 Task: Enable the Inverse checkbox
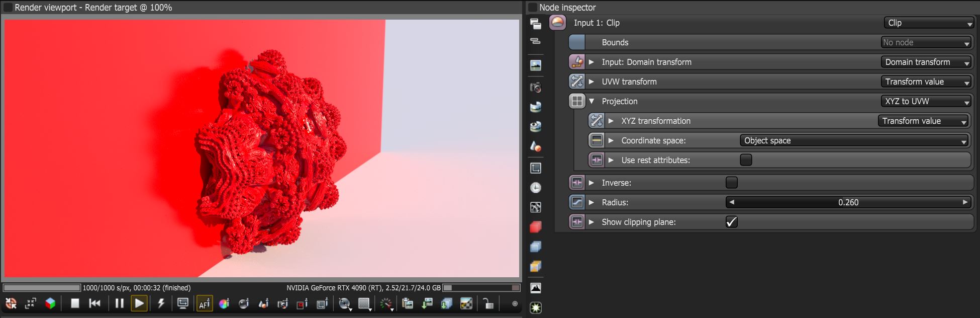click(x=732, y=183)
